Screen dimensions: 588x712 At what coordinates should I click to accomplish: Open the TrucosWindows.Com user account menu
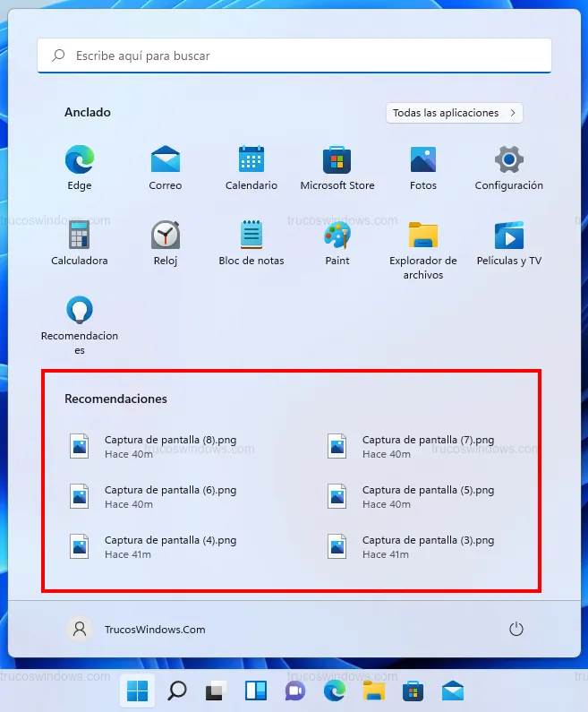pyautogui.click(x=137, y=629)
